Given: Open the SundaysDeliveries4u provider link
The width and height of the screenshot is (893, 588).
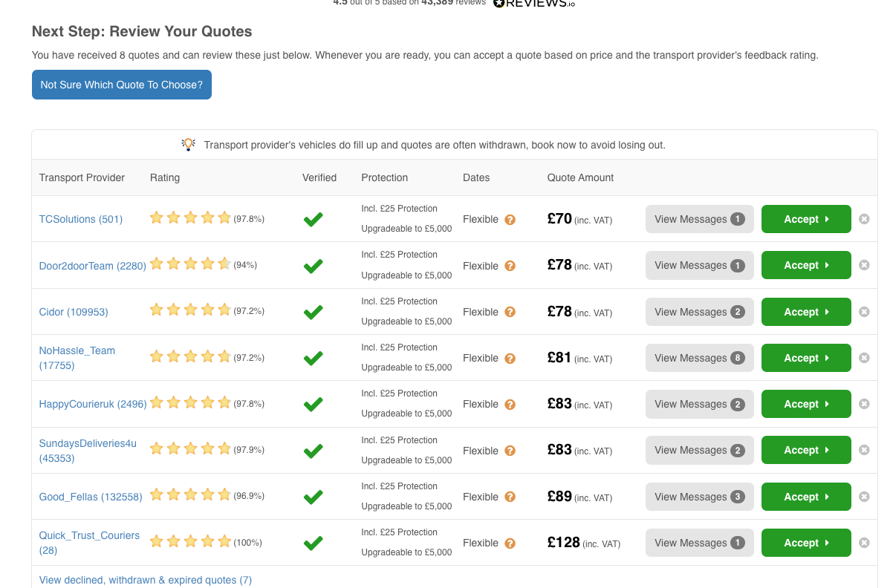Looking at the screenshot, I should (x=88, y=451).
